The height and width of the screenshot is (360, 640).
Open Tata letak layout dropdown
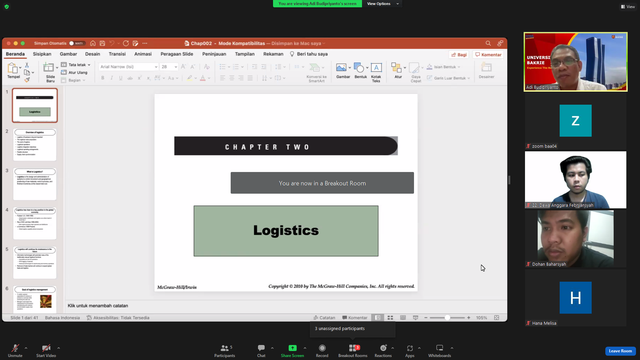pos(76,64)
